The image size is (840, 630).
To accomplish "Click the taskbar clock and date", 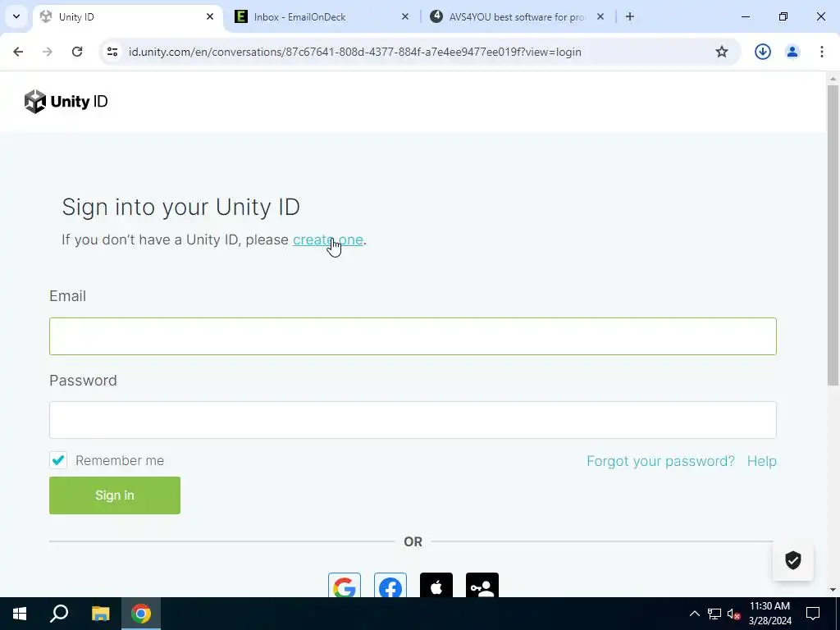I will pyautogui.click(x=769, y=614).
